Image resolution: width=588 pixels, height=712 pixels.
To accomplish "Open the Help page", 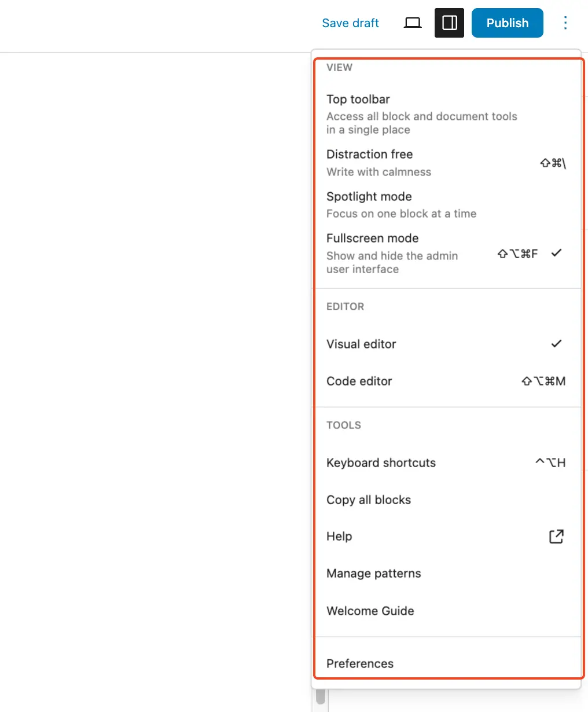I will (339, 536).
